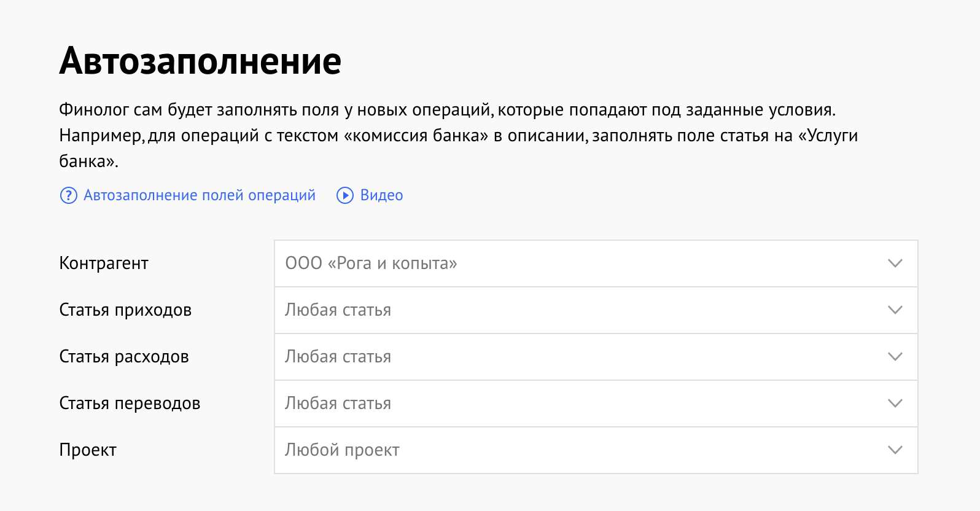This screenshot has width=980, height=511.
Task: Open the Статья переводов dropdown
Action: 596,404
